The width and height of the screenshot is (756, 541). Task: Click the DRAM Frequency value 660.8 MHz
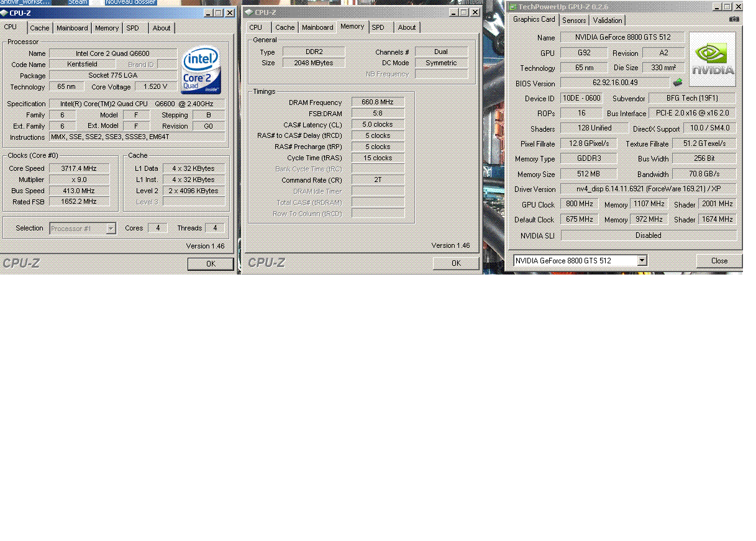click(378, 102)
